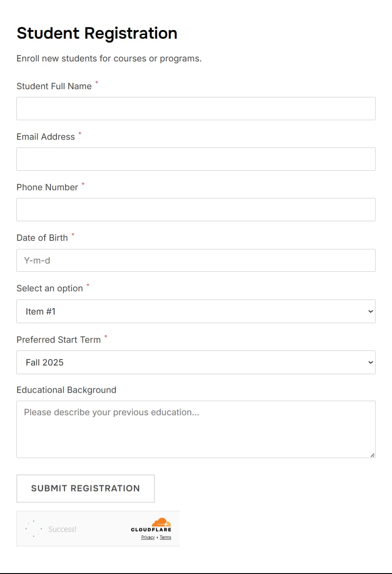Click the resize handle on the Educational Background textarea

point(372,453)
